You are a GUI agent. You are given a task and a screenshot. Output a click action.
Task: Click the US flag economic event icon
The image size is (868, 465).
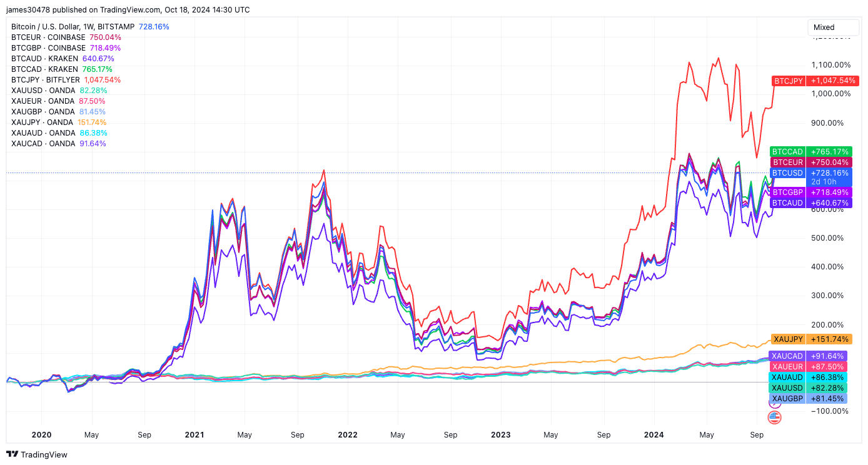click(775, 417)
